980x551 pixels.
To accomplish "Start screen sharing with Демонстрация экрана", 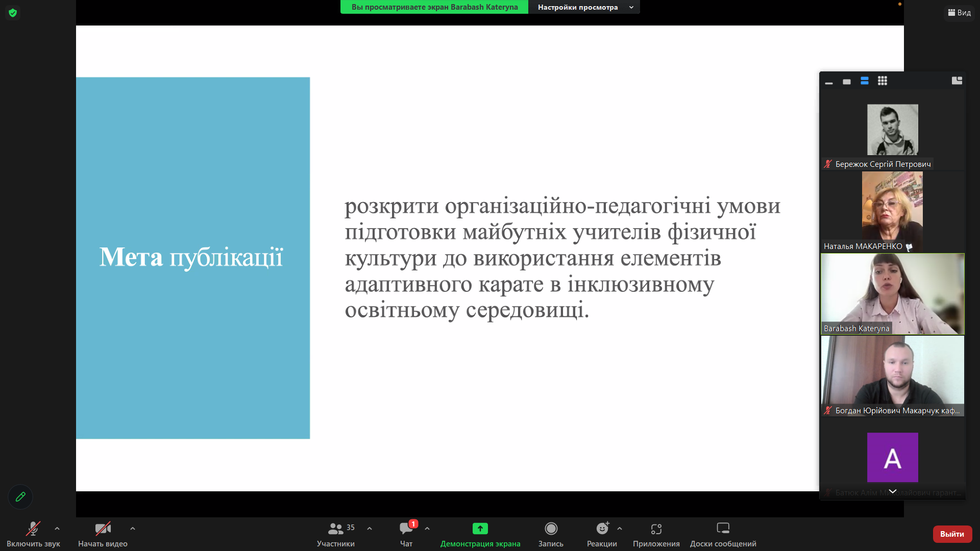I will [x=480, y=534].
